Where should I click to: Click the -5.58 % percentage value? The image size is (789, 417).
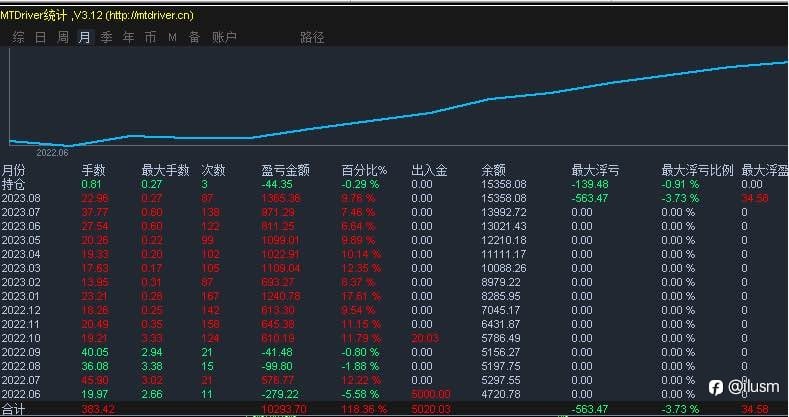[360, 394]
